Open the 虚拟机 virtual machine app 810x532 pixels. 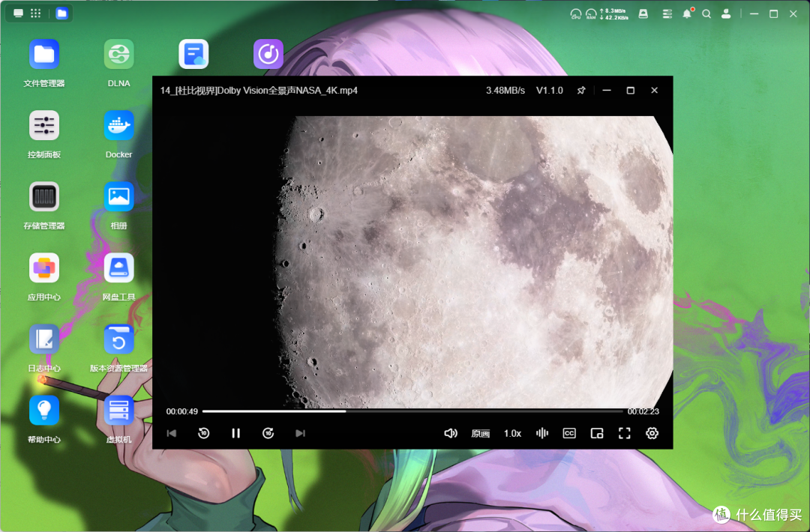tap(118, 410)
